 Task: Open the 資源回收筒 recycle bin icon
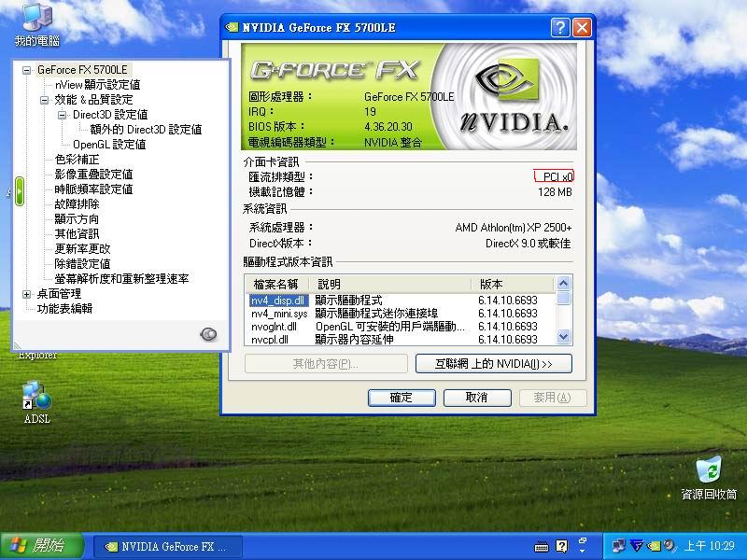pyautogui.click(x=709, y=478)
